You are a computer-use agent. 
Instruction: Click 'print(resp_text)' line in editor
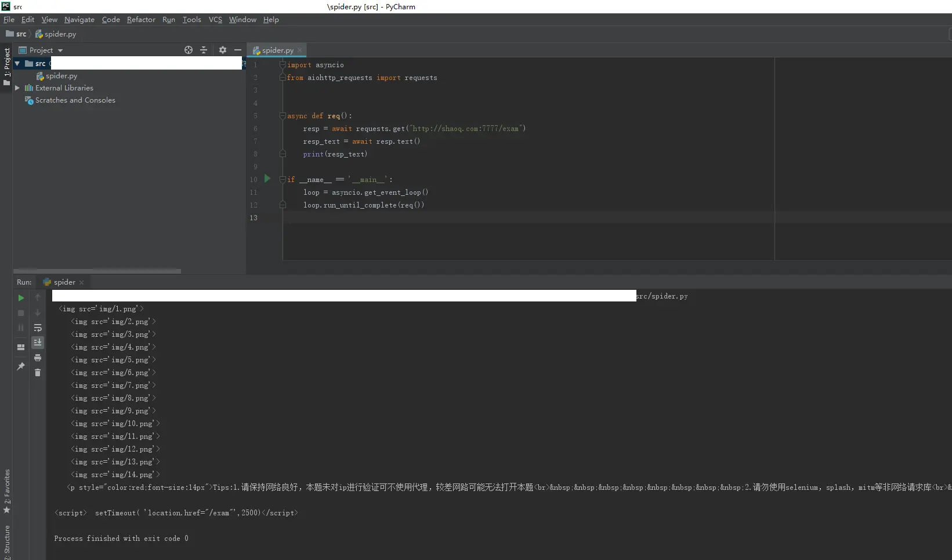pos(335,154)
